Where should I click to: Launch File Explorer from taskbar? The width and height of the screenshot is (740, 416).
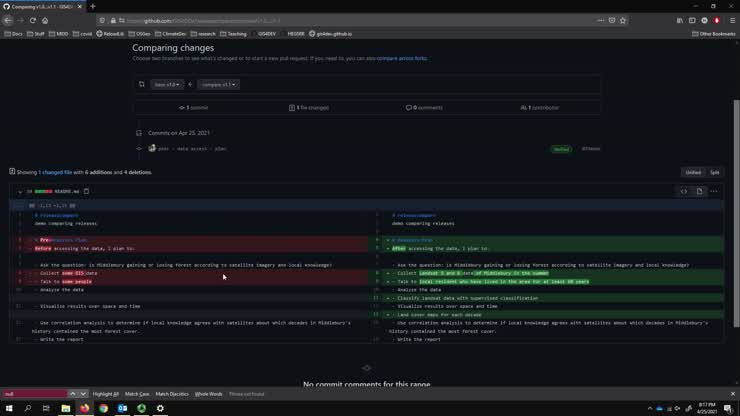[66, 408]
